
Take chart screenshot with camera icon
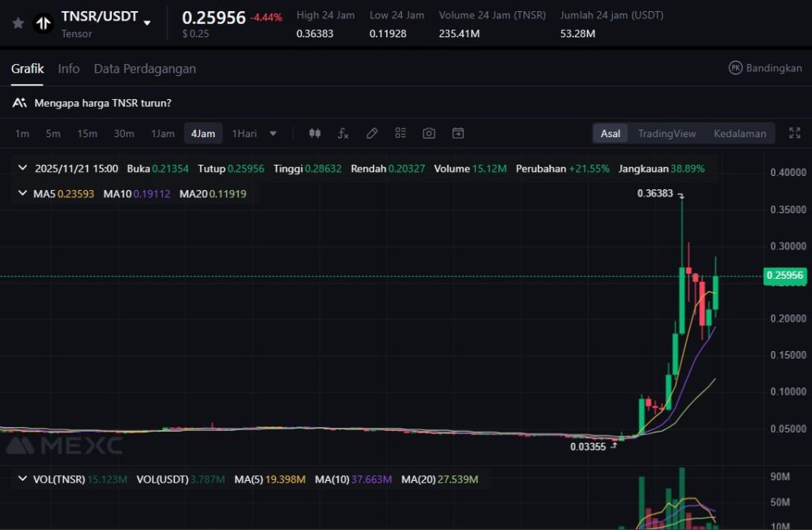429,133
